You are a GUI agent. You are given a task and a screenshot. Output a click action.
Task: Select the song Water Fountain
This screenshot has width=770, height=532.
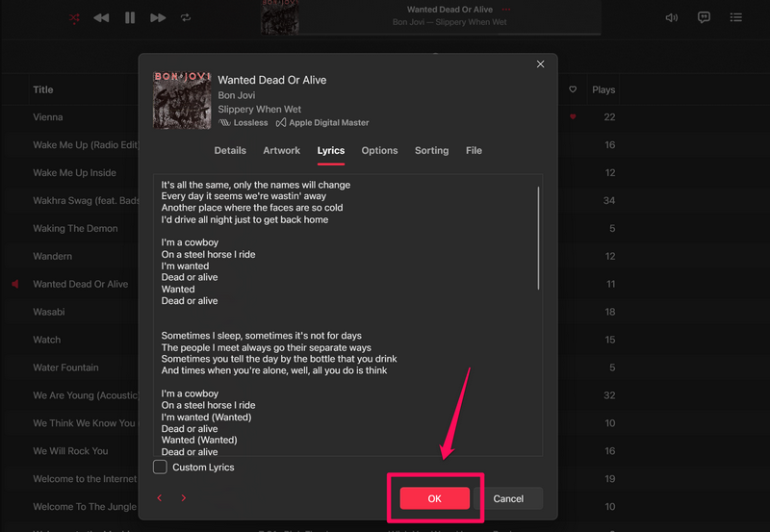[65, 367]
